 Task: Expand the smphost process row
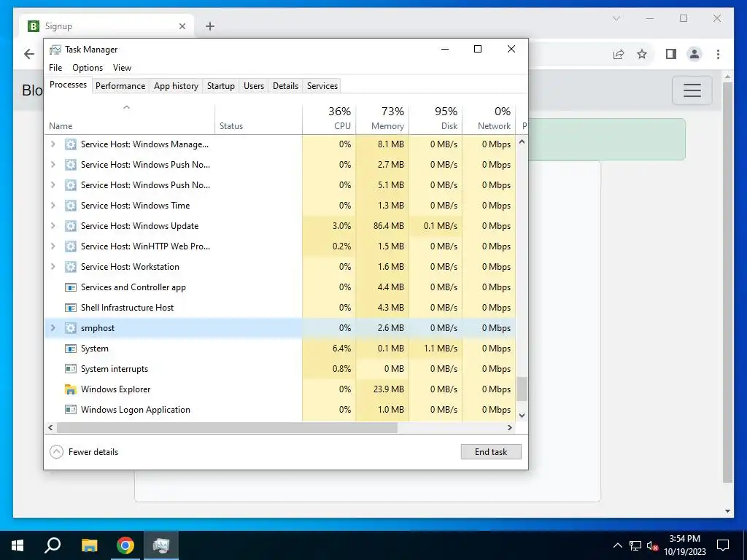(53, 328)
